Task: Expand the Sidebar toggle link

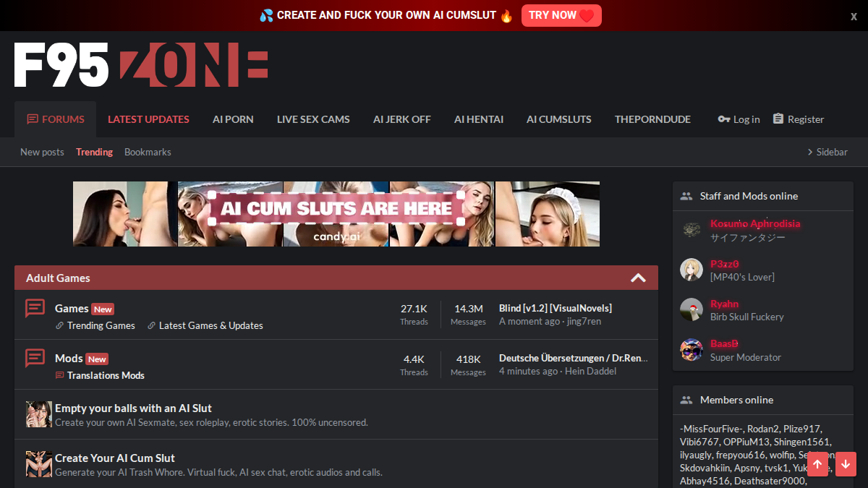Action: point(827,152)
